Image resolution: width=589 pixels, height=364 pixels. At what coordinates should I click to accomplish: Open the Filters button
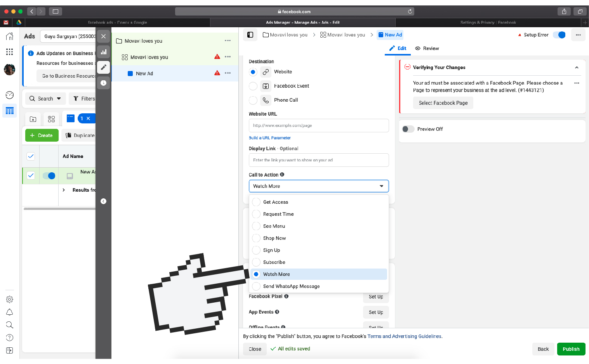point(83,99)
